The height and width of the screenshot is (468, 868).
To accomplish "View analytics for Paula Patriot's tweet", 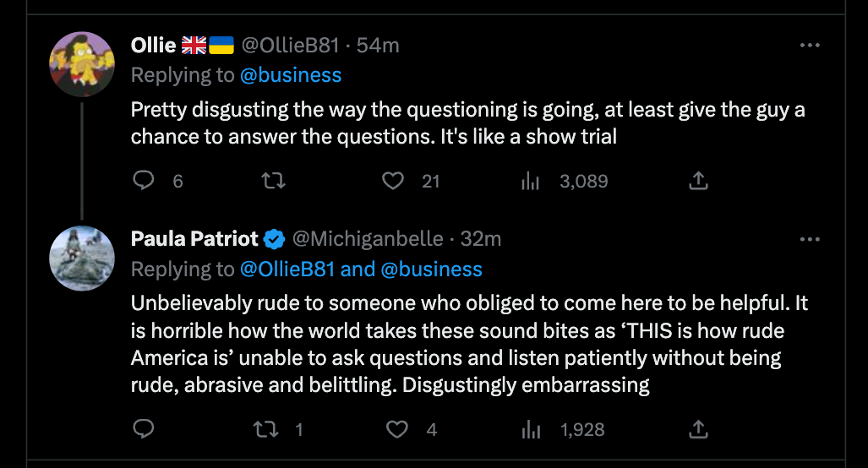I will [x=531, y=430].
